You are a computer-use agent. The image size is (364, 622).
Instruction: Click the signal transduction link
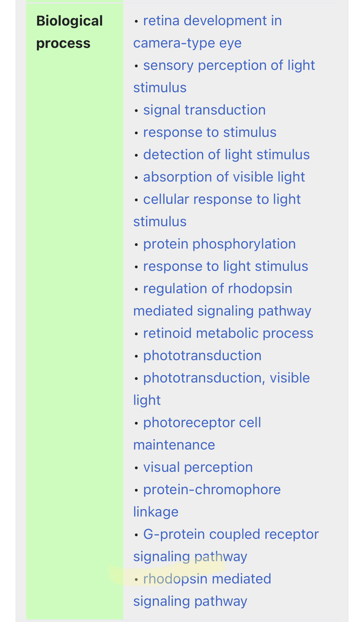pyautogui.click(x=204, y=110)
